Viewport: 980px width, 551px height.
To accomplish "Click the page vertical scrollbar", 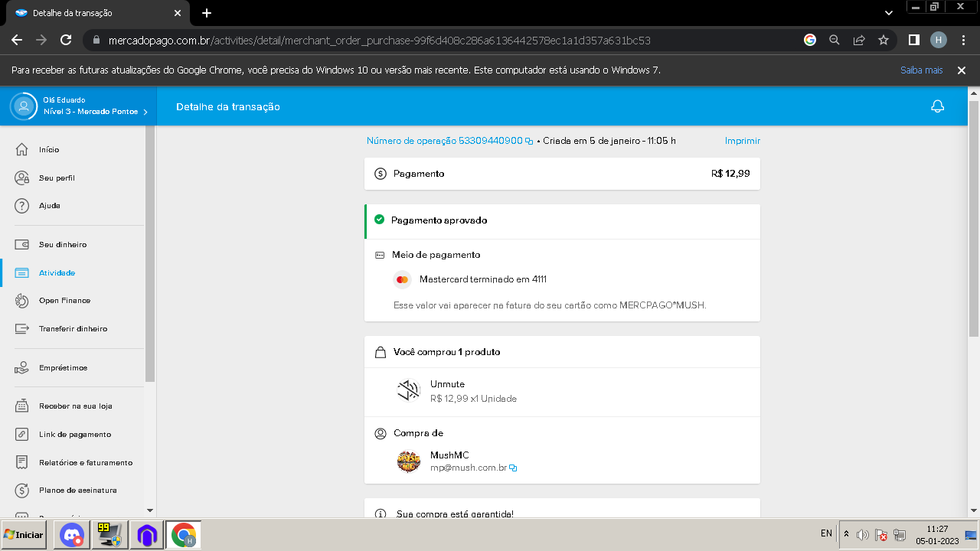I will [x=974, y=218].
